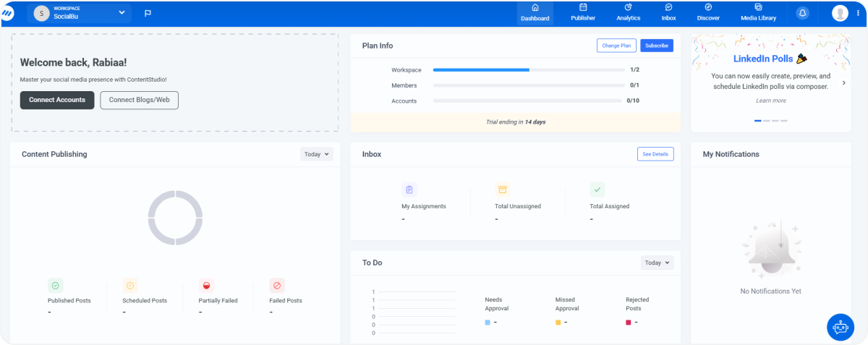Open notifications bell icon

point(802,13)
